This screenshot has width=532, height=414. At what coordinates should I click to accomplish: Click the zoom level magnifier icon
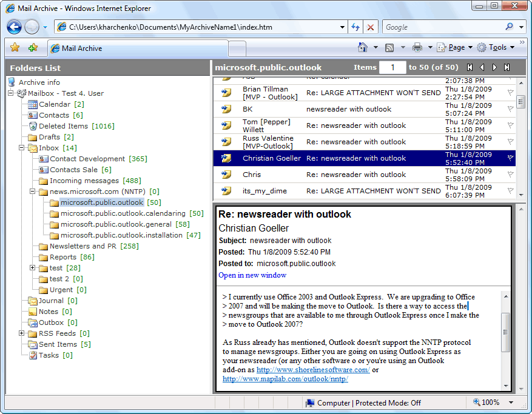pos(477,402)
